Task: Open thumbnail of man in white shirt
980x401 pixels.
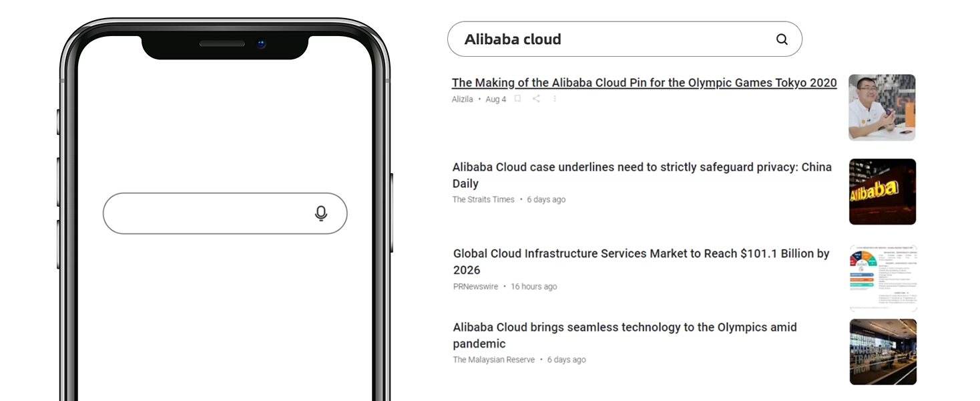Action: point(882,108)
